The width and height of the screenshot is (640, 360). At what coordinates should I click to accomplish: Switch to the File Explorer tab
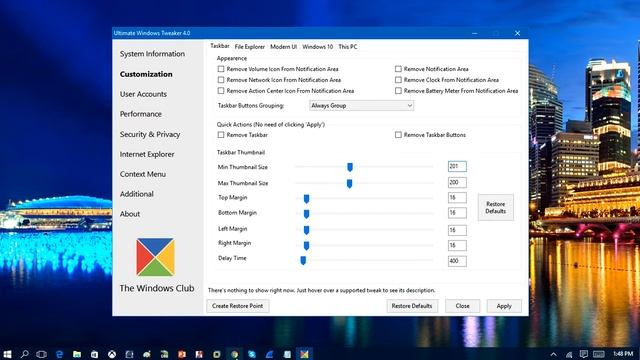pyautogui.click(x=250, y=47)
